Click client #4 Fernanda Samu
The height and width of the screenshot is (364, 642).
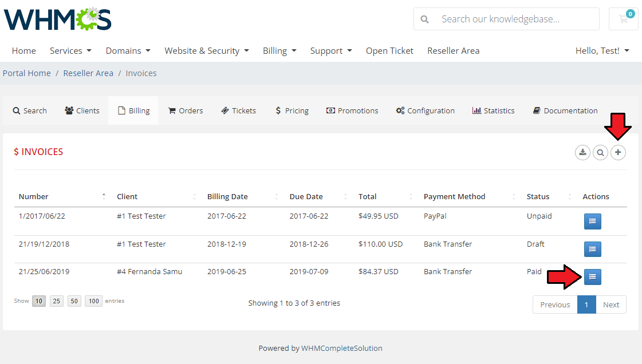click(149, 271)
